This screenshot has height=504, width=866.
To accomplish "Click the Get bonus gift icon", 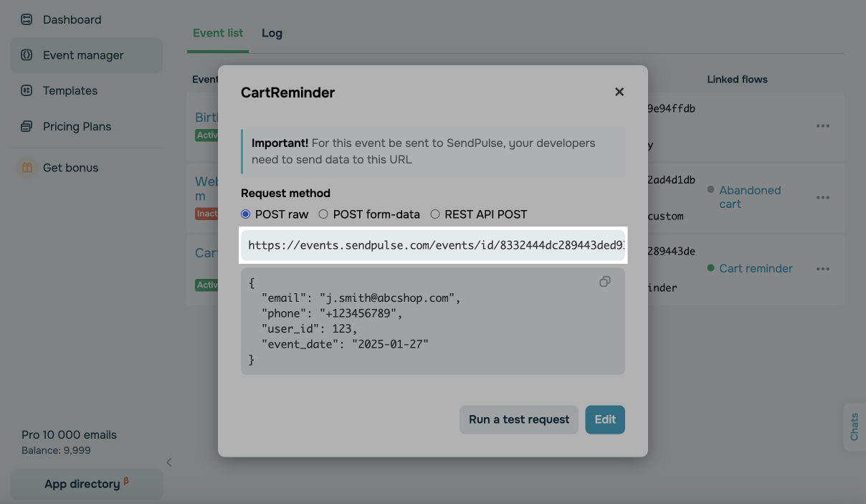I will [27, 168].
